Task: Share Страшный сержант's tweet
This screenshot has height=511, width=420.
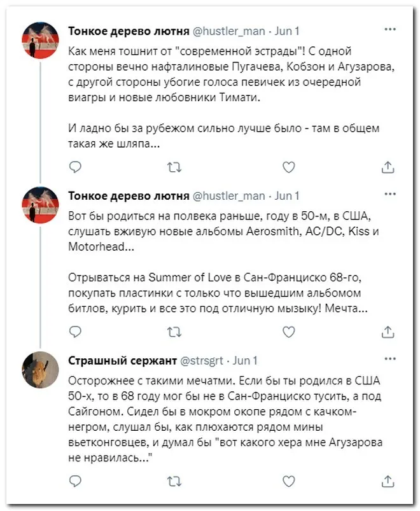Action: [x=388, y=480]
